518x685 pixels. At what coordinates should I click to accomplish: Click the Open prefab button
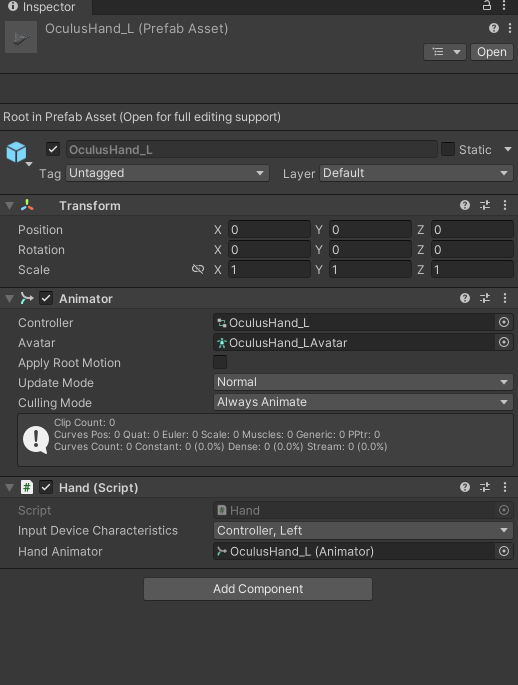tap(491, 52)
